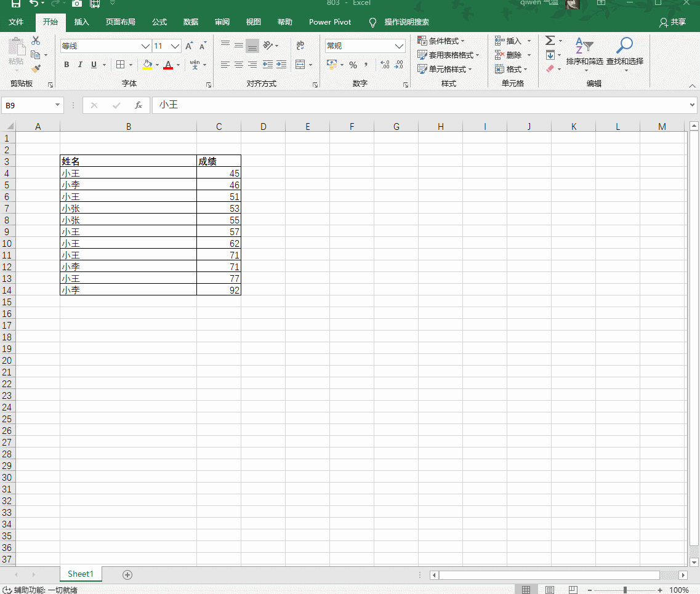The image size is (700, 594).
Task: Select bottom vertical alignment icon
Action: (252, 46)
